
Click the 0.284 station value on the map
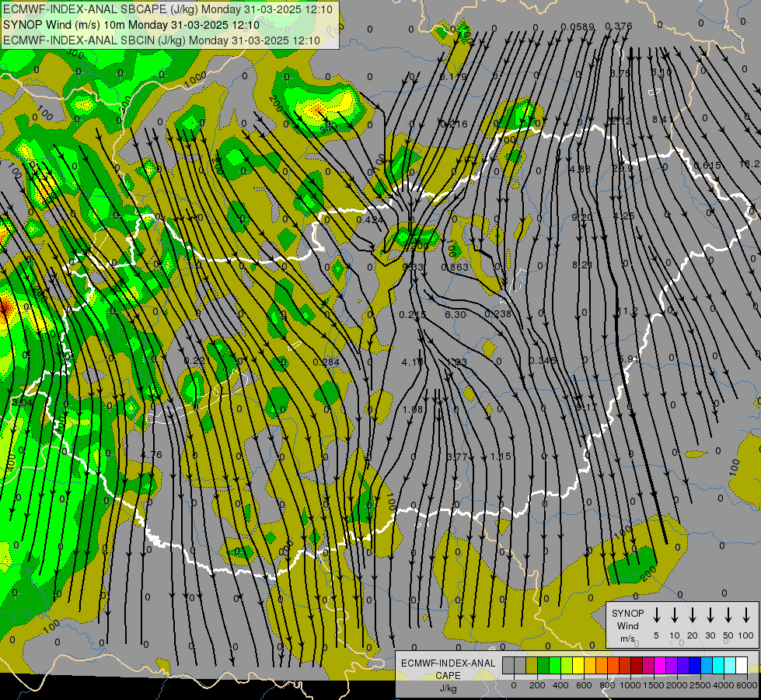[326, 362]
